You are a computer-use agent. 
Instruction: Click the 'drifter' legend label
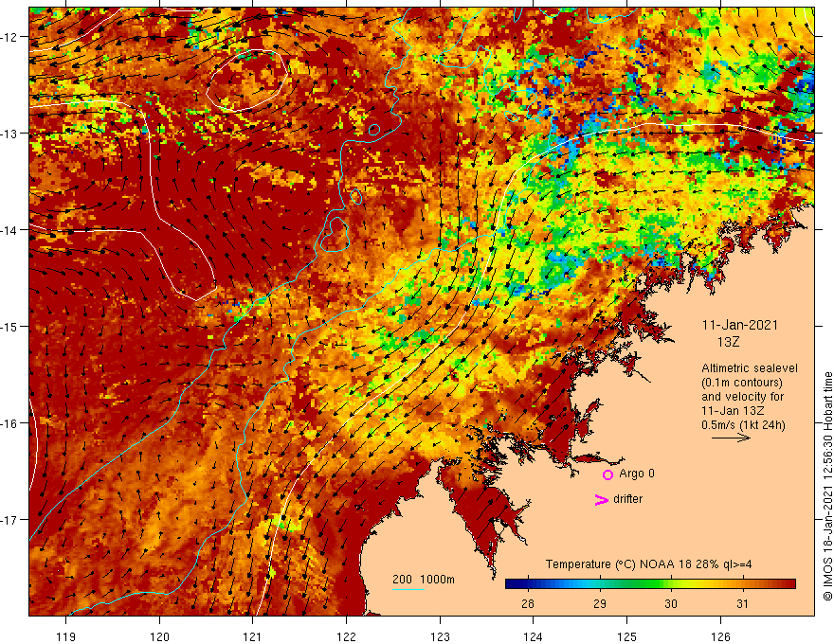click(x=627, y=499)
